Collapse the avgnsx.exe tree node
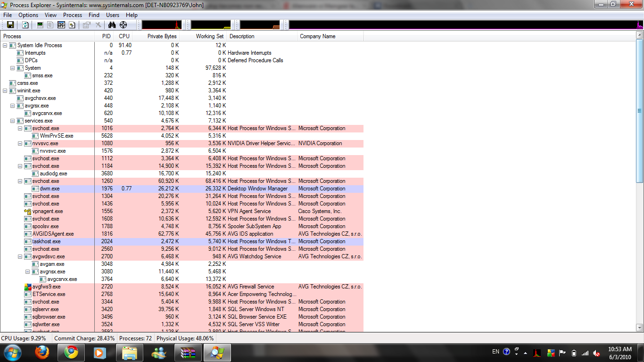Viewport: 644px width, 362px height. (28, 271)
